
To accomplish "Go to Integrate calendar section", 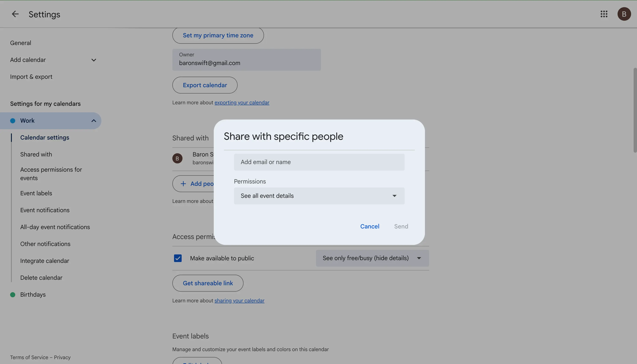I will (x=45, y=261).
